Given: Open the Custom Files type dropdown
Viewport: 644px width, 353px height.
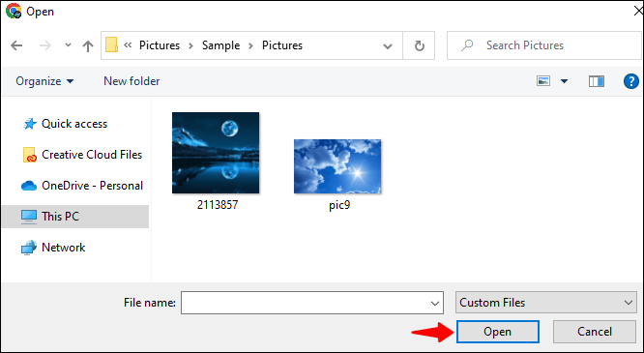Looking at the screenshot, I should click(545, 303).
